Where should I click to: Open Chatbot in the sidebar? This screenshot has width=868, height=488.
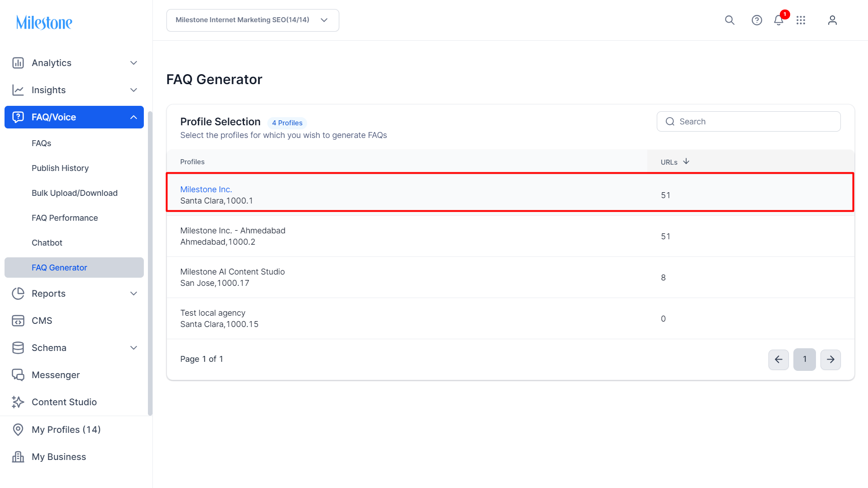pyautogui.click(x=47, y=243)
